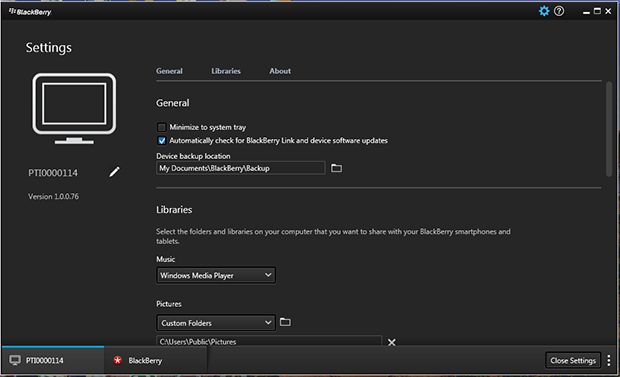Open the Music library dropdown

coord(216,275)
